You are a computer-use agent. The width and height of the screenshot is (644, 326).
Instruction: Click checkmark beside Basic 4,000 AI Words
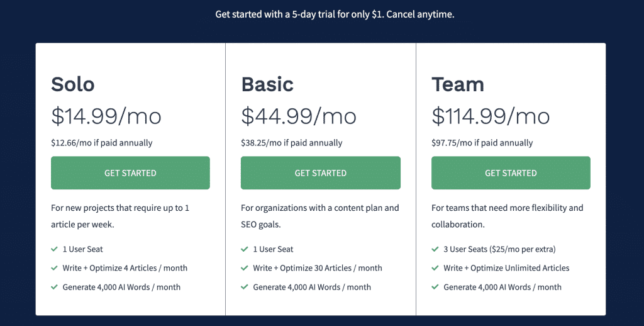click(245, 287)
